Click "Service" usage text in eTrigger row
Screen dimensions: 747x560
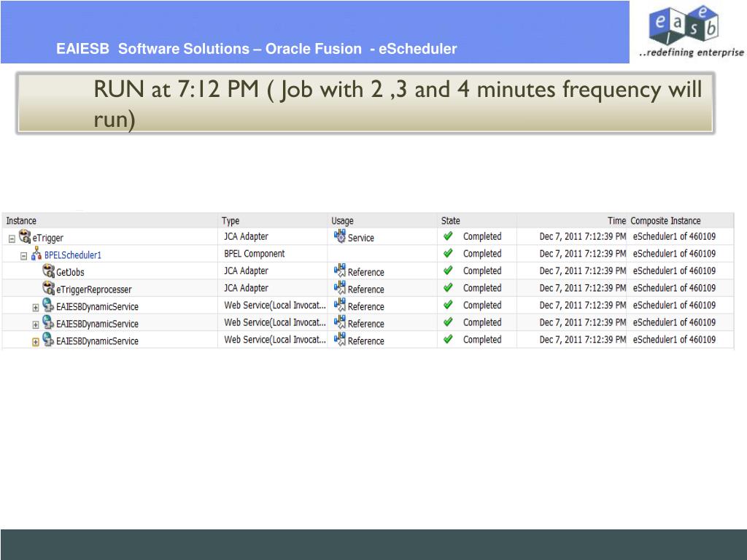360,238
